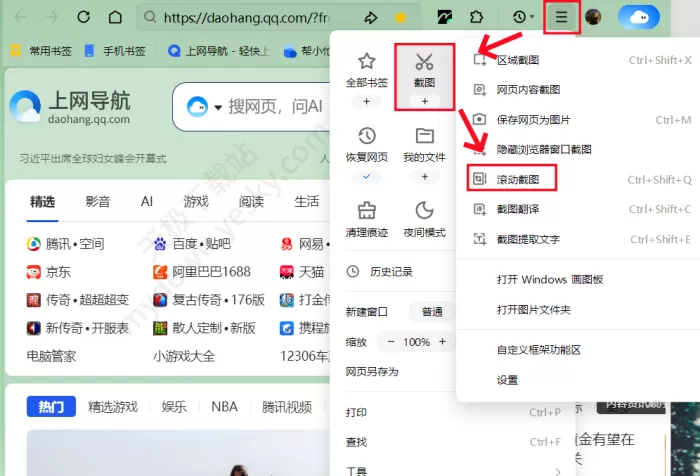
Task: Toggle checkmark under 恢复网页
Action: pyautogui.click(x=367, y=176)
